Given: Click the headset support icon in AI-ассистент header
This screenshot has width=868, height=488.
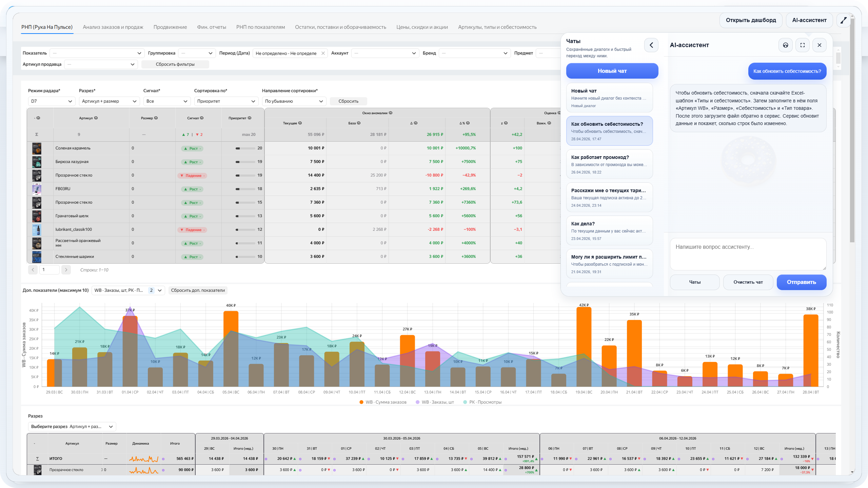Looking at the screenshot, I should click(785, 45).
